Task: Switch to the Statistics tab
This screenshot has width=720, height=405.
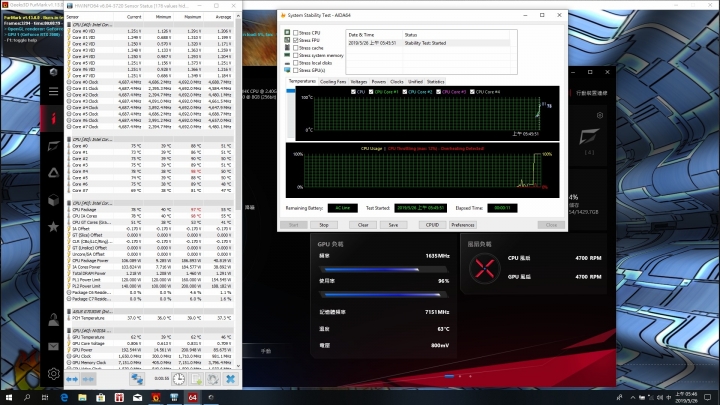Action: [435, 82]
